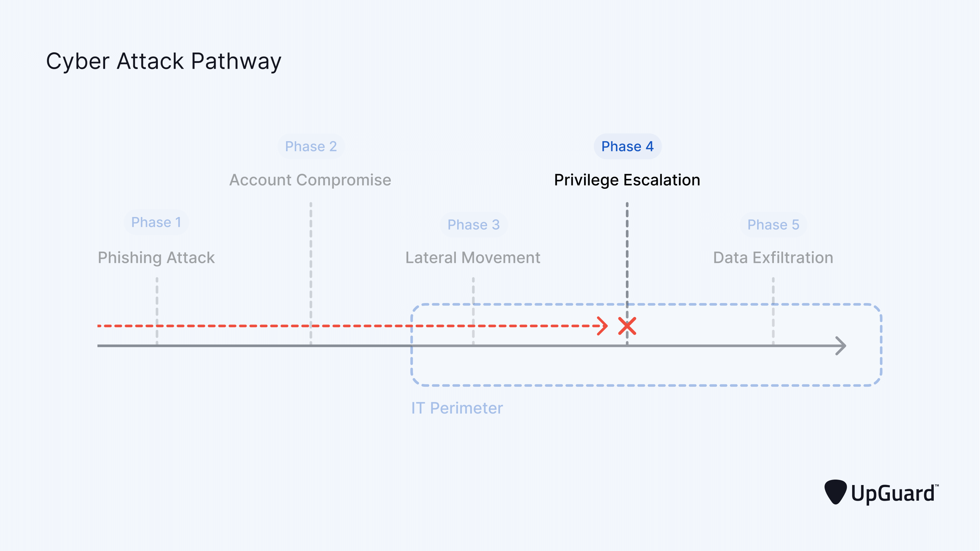Viewport: 980px width, 551px height.
Task: Click the Phase 5 dashed marker line
Action: point(773,311)
